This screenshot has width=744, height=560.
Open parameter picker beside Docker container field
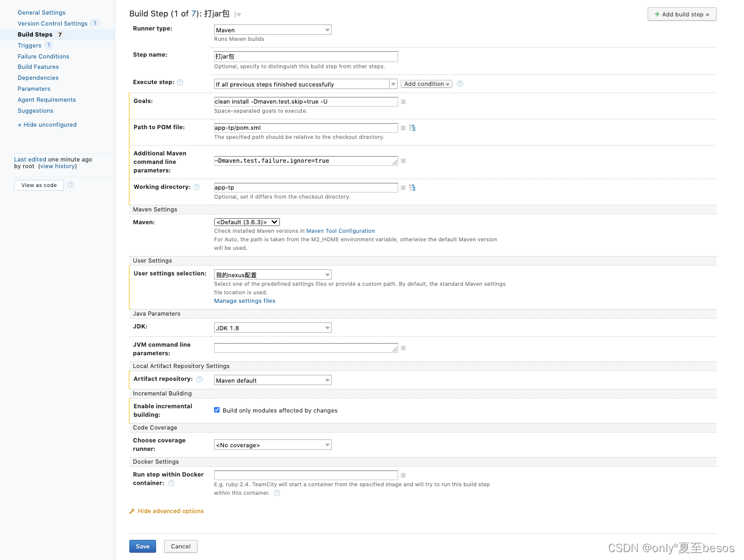tap(403, 475)
